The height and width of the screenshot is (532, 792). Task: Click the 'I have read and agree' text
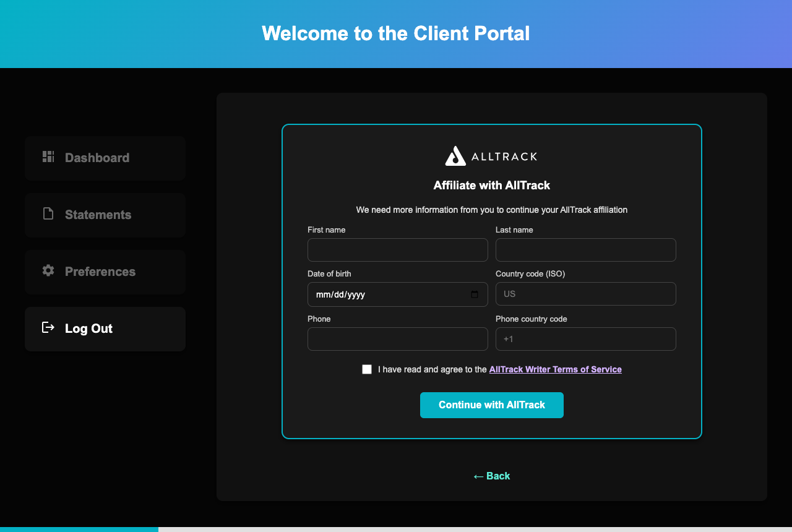pyautogui.click(x=433, y=369)
